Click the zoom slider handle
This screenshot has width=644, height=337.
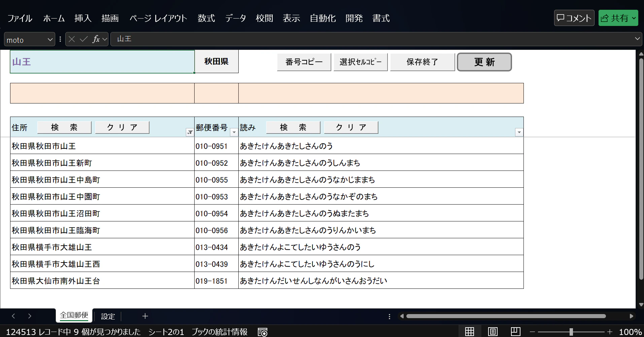571,332
